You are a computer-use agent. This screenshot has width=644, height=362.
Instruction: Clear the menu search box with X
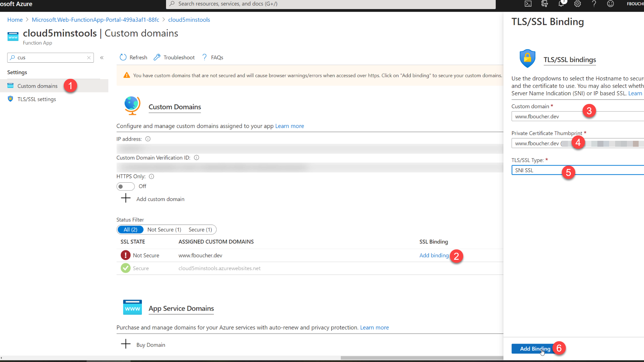click(x=89, y=58)
